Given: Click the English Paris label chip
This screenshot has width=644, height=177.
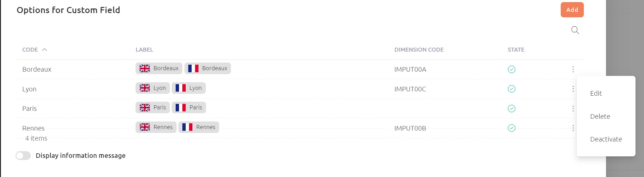Looking at the screenshot, I should [x=153, y=107].
